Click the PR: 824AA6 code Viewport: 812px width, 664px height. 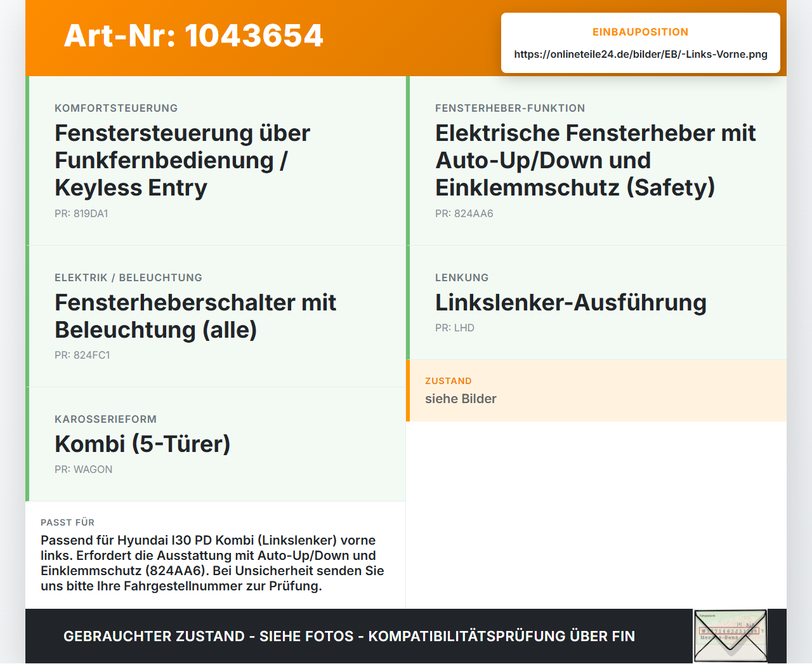[464, 214]
